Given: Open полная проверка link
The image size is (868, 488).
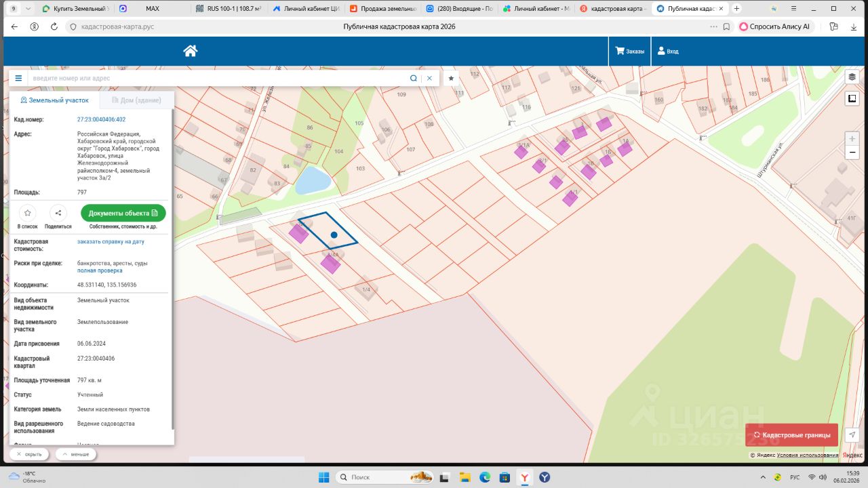Looking at the screenshot, I should [x=100, y=270].
